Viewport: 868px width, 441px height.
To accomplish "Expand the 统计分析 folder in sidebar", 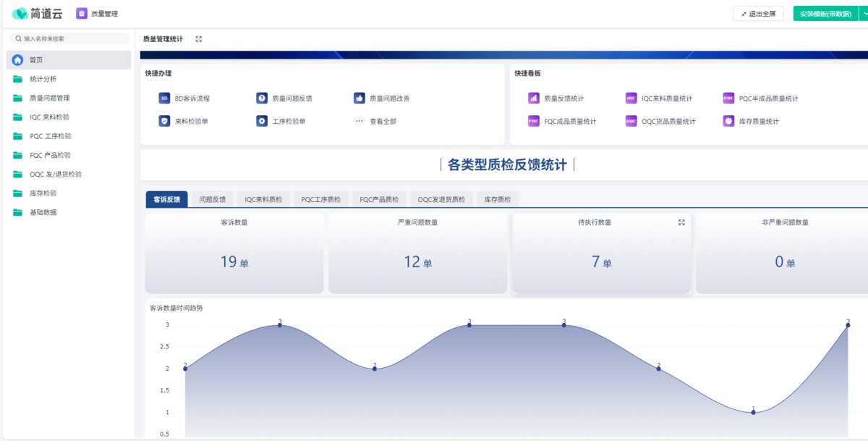I will pos(43,79).
